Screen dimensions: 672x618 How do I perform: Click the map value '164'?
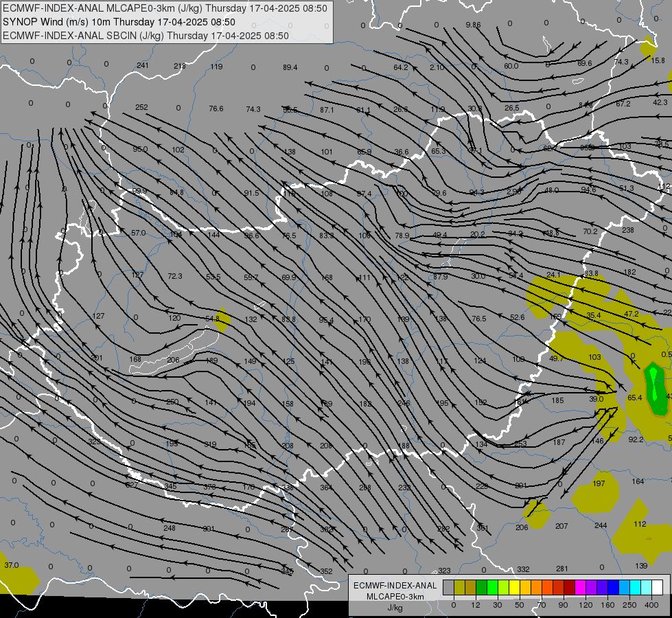tap(638, 481)
